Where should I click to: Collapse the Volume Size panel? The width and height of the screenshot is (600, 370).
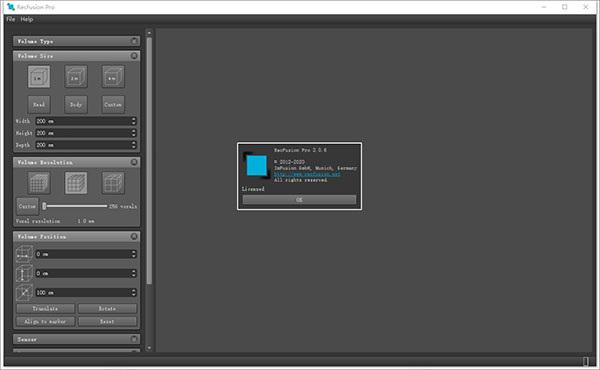[134, 56]
